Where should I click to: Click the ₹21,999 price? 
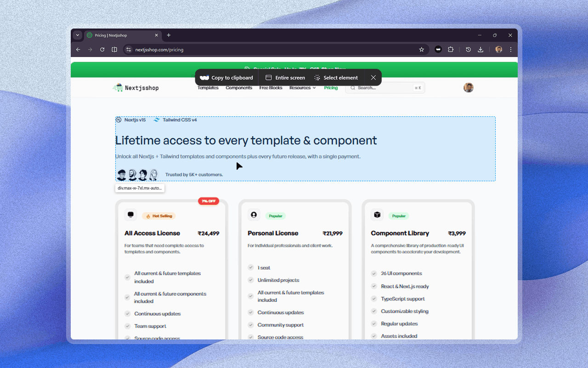coord(332,233)
